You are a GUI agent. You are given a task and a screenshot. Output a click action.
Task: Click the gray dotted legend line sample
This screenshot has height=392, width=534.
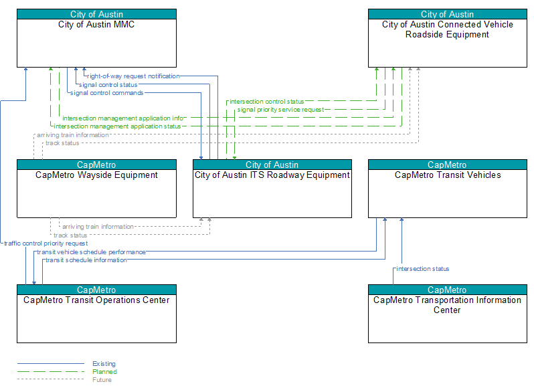(x=51, y=379)
